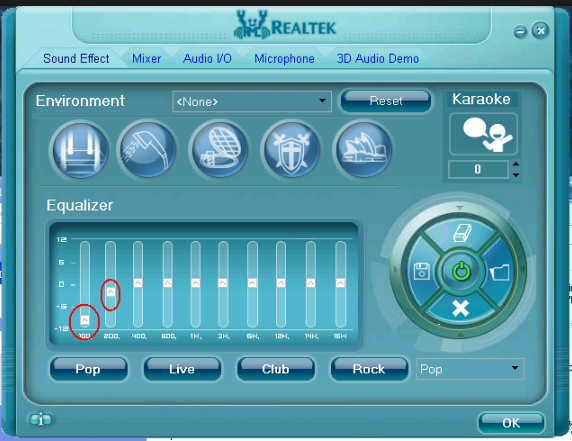Click the 100 Hz equalizer slider handle
Image resolution: width=572 pixels, height=441 pixels.
(x=85, y=320)
